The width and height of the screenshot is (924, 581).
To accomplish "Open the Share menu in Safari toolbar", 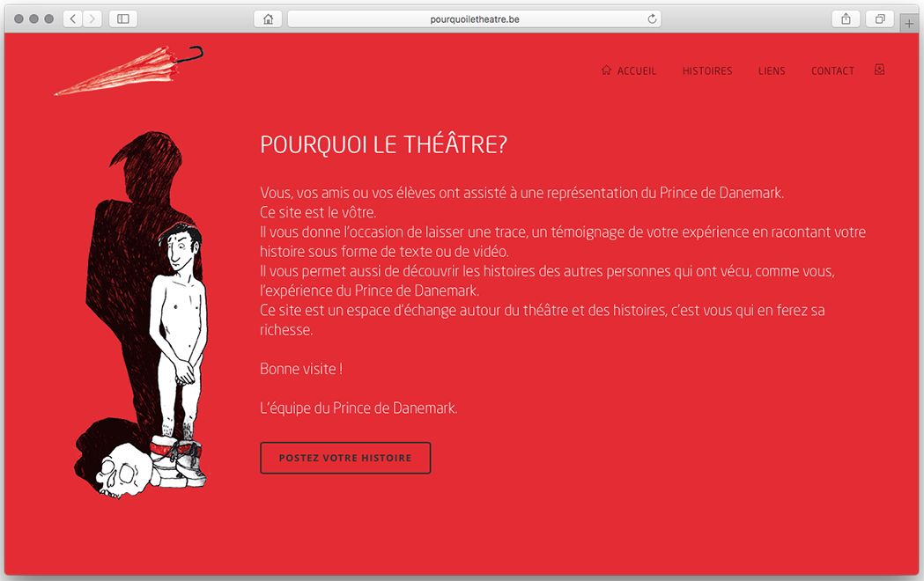I will click(846, 18).
